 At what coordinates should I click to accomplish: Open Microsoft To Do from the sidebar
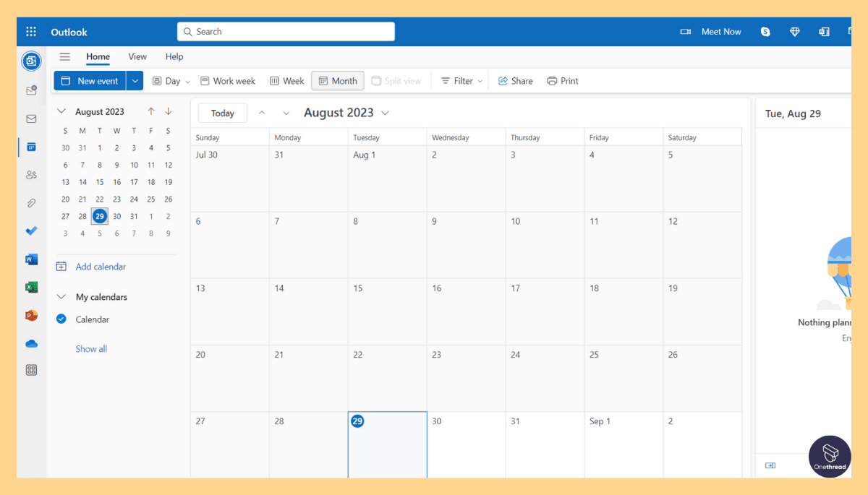point(31,231)
